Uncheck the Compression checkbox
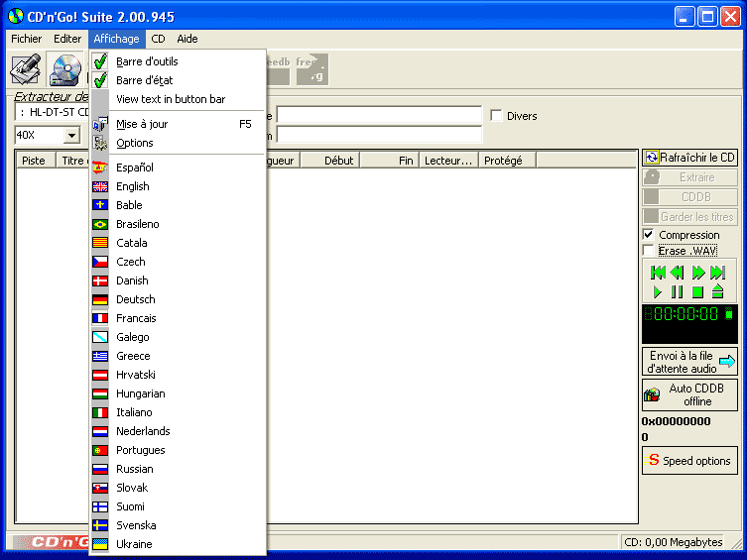Viewport: 747px width, 560px height. click(x=648, y=235)
